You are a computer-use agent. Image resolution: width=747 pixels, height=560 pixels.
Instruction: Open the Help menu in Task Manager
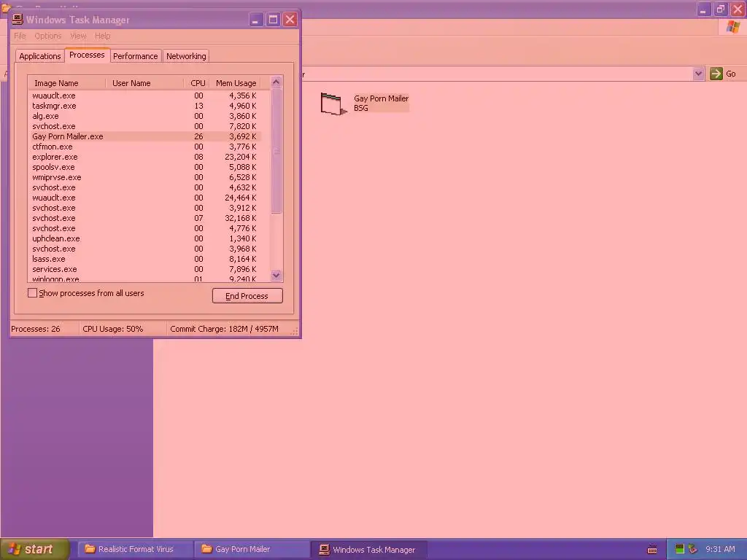[x=102, y=36]
